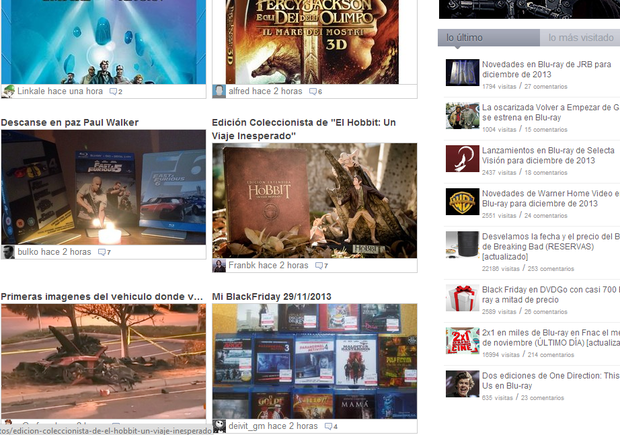Open 'Desvelamos la fecha' Breaking Bad link
Image resolution: width=620 pixels, height=435 pixels.
[x=551, y=246]
